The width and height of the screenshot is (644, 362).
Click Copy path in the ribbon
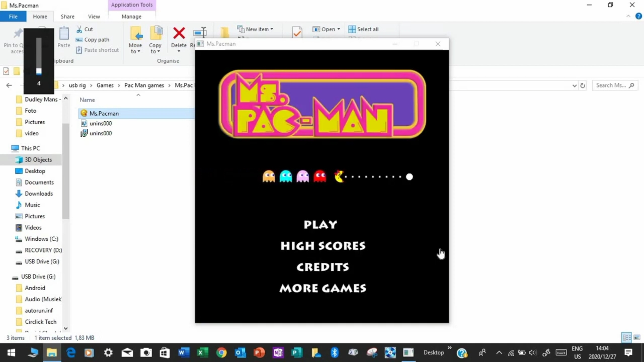pos(93,40)
